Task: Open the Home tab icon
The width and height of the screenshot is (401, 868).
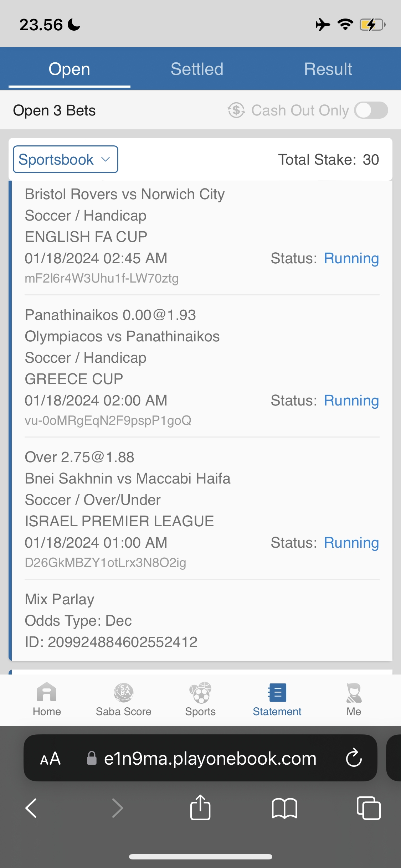Action: [47, 692]
